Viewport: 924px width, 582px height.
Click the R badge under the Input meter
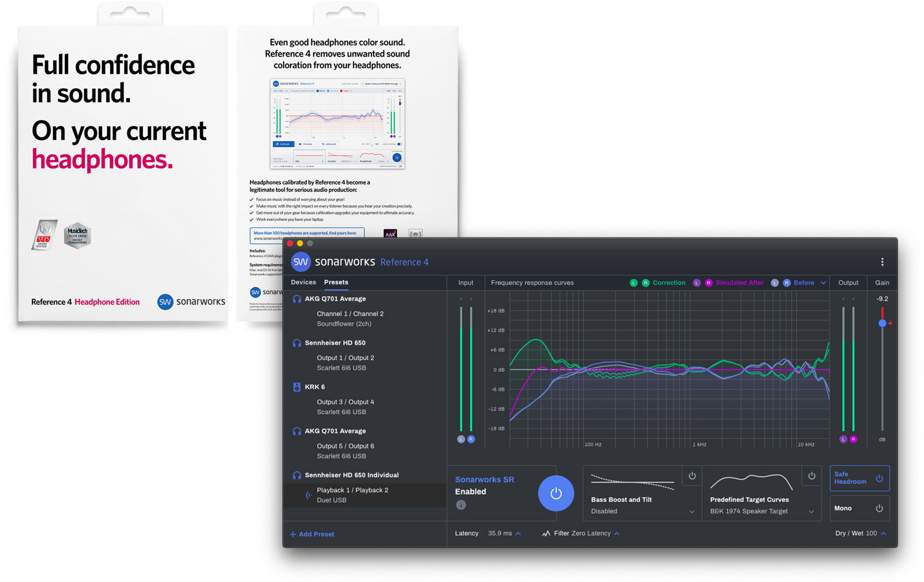471,439
